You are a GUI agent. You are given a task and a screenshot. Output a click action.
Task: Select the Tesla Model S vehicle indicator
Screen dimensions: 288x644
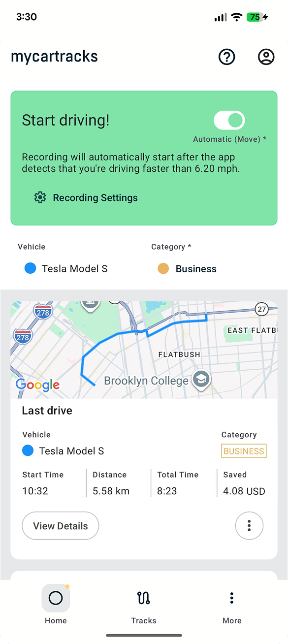click(x=31, y=268)
